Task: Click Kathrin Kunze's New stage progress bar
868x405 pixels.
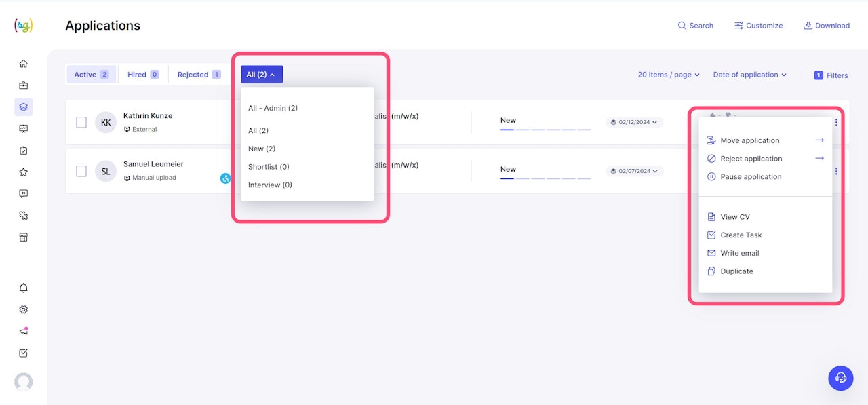Action: coord(545,129)
